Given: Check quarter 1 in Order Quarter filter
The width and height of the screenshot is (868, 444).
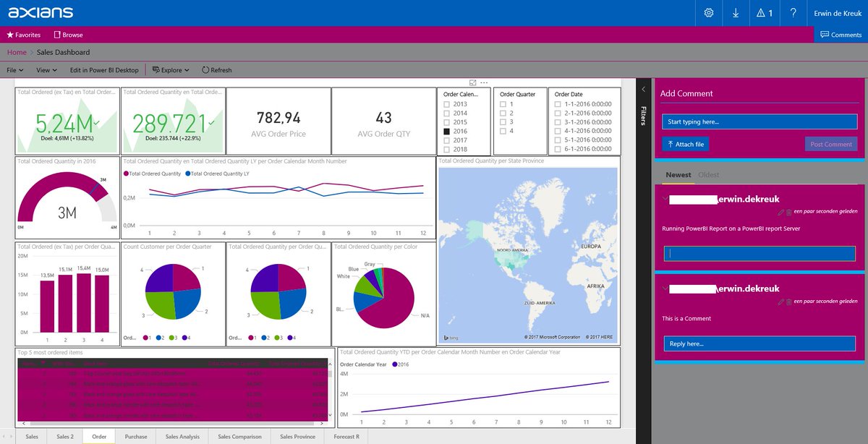Looking at the screenshot, I should [x=503, y=103].
